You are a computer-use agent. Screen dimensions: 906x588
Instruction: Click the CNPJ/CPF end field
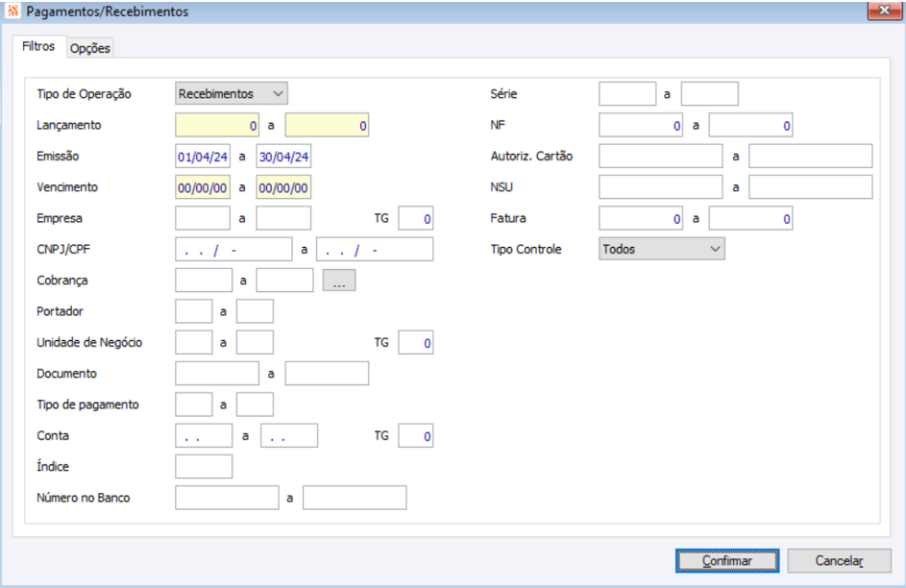coord(375,250)
